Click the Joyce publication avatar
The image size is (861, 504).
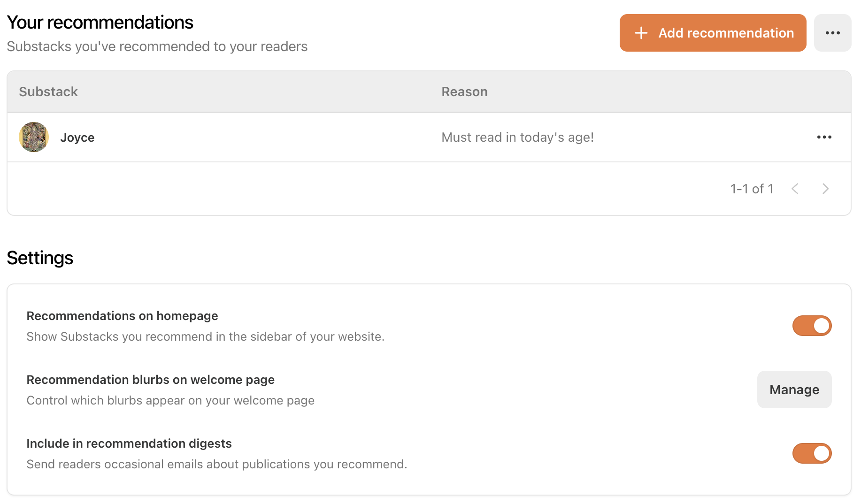[x=34, y=137]
